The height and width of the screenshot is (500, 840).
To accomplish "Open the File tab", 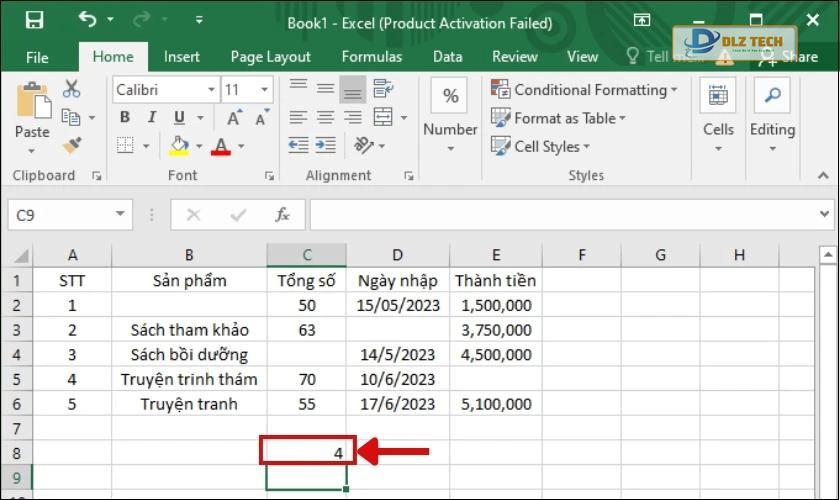I will click(x=37, y=57).
